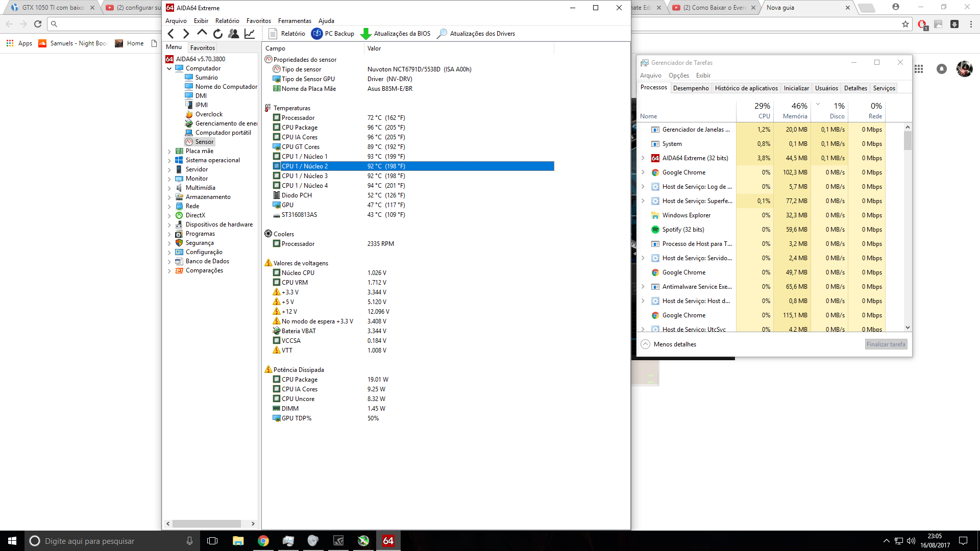Expand the Multimídia node

[169, 188]
